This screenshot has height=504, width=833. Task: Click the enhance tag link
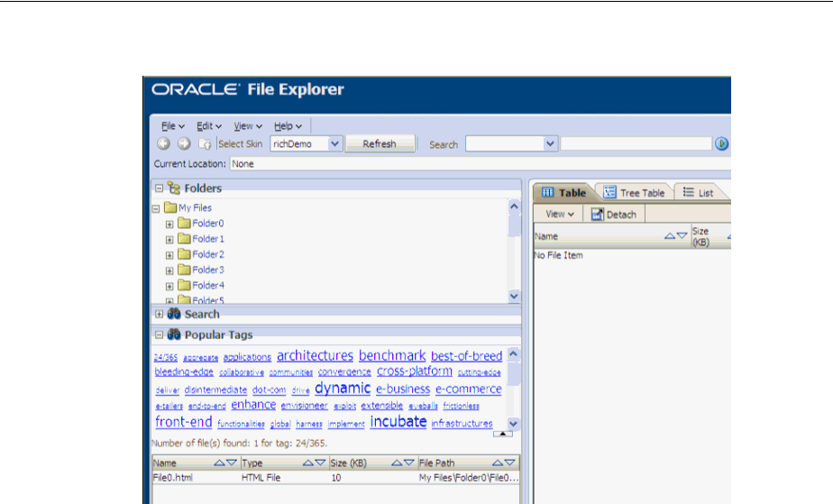point(253,405)
